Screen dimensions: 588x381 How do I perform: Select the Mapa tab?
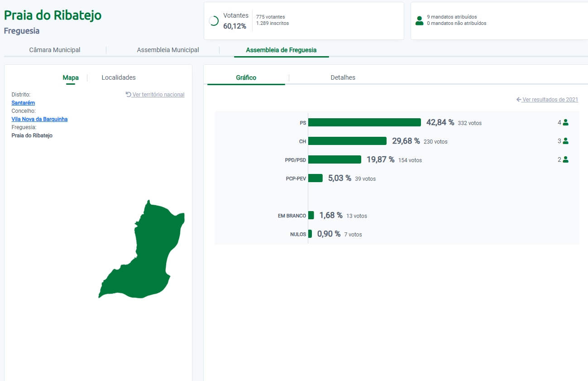tap(71, 77)
